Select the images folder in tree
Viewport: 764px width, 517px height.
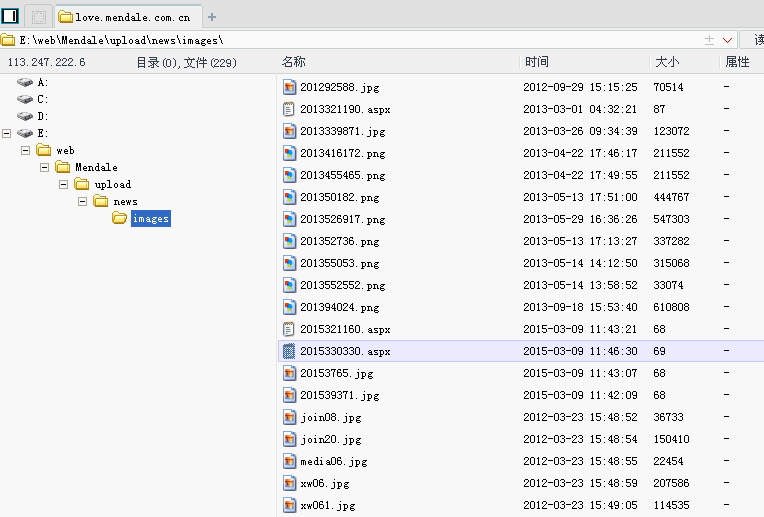point(151,218)
